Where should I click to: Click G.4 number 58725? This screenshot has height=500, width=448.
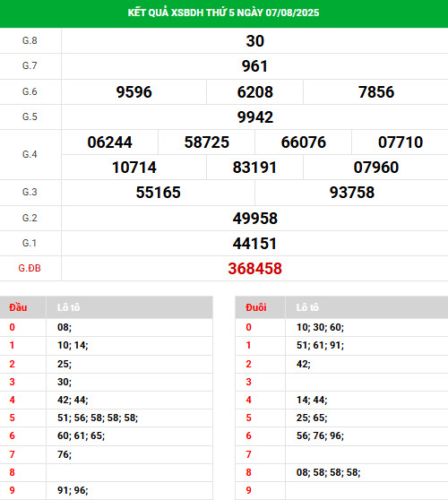[207, 142]
